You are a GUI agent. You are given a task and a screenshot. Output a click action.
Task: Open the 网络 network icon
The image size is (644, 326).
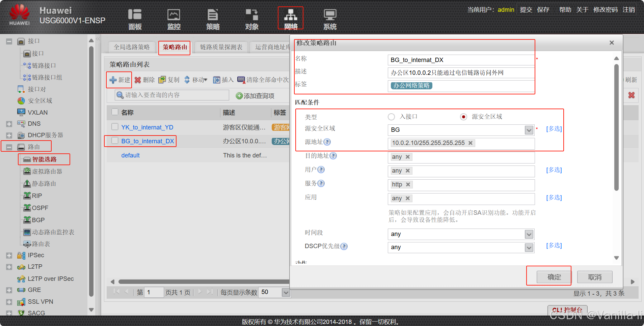[291, 15]
